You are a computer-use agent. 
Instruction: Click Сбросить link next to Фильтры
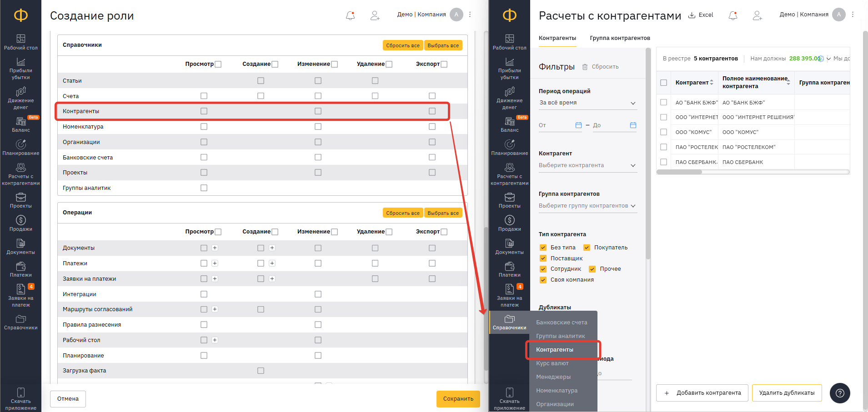pyautogui.click(x=601, y=67)
